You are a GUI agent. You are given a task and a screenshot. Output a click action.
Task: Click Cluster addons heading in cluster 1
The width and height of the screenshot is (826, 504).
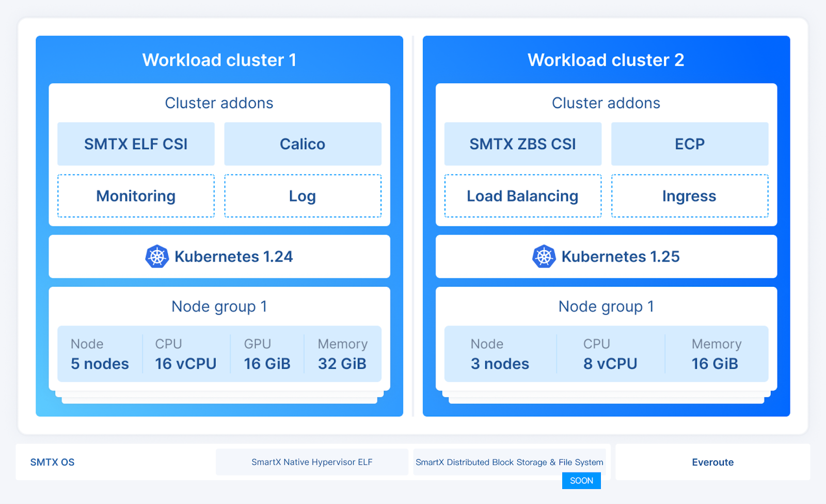[x=219, y=103]
